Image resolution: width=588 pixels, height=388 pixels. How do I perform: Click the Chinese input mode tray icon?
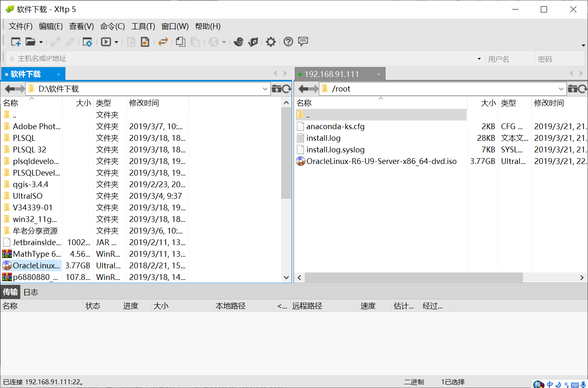tap(550, 384)
